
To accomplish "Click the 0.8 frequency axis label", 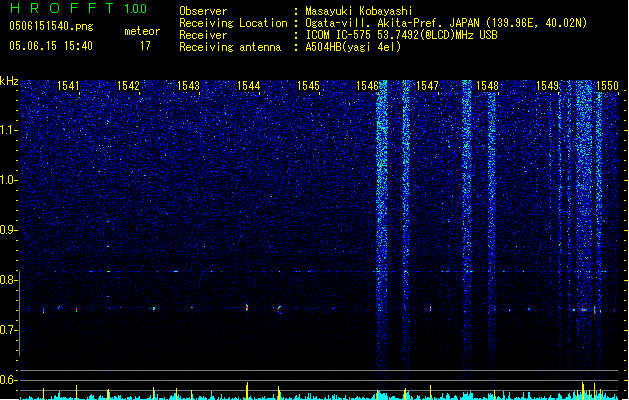I will [x=8, y=280].
